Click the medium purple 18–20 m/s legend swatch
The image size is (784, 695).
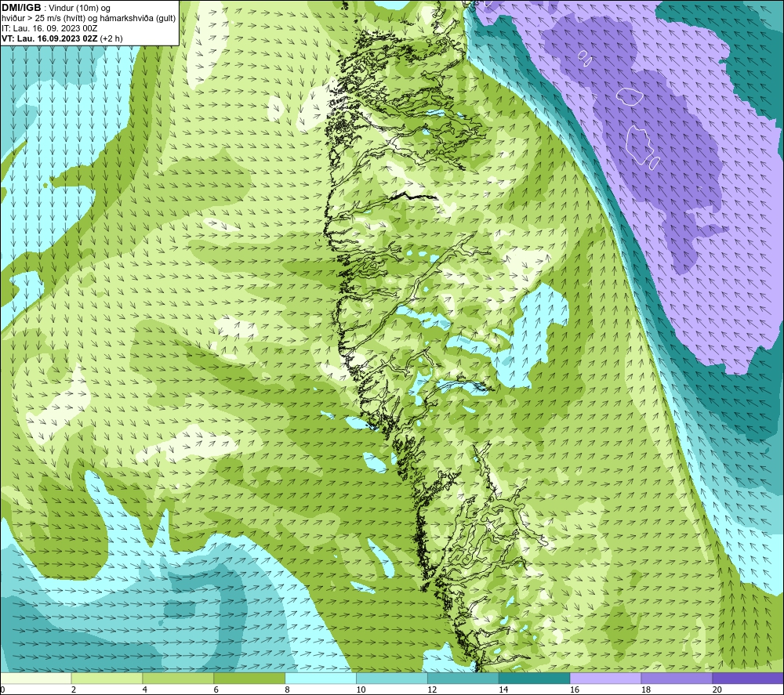pyautogui.click(x=677, y=678)
